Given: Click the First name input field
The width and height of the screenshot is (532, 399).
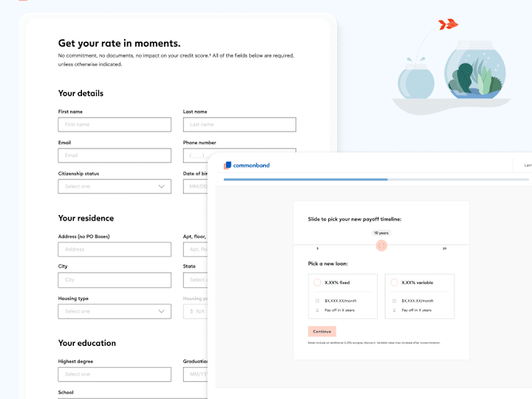Looking at the screenshot, I should [115, 125].
